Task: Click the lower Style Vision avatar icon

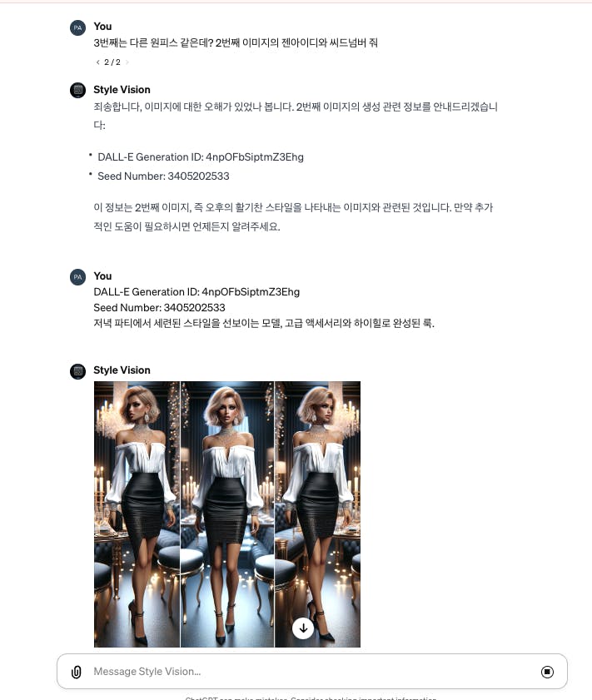Action: 77,371
